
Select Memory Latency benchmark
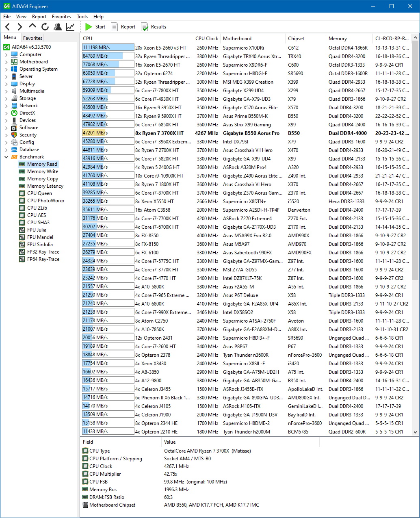click(45, 186)
